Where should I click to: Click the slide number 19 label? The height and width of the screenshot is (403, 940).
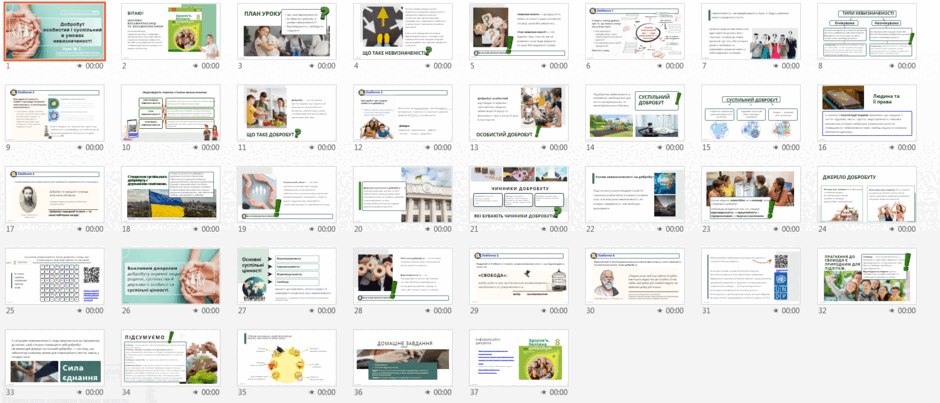(243, 229)
